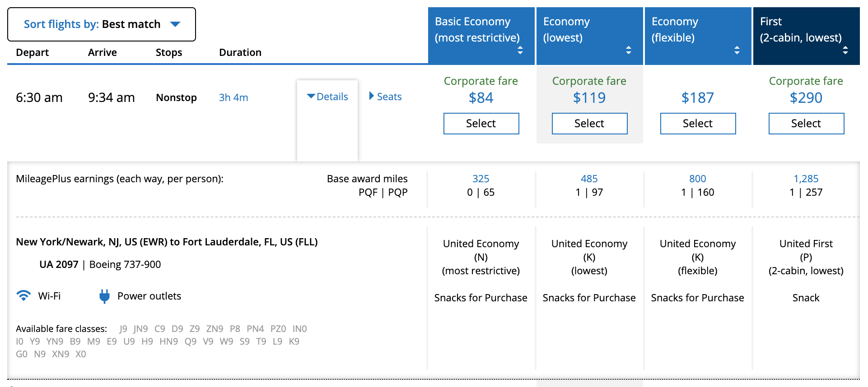Click sort arrows on Economy (lowest) column
The image size is (868, 387).
[x=628, y=50]
